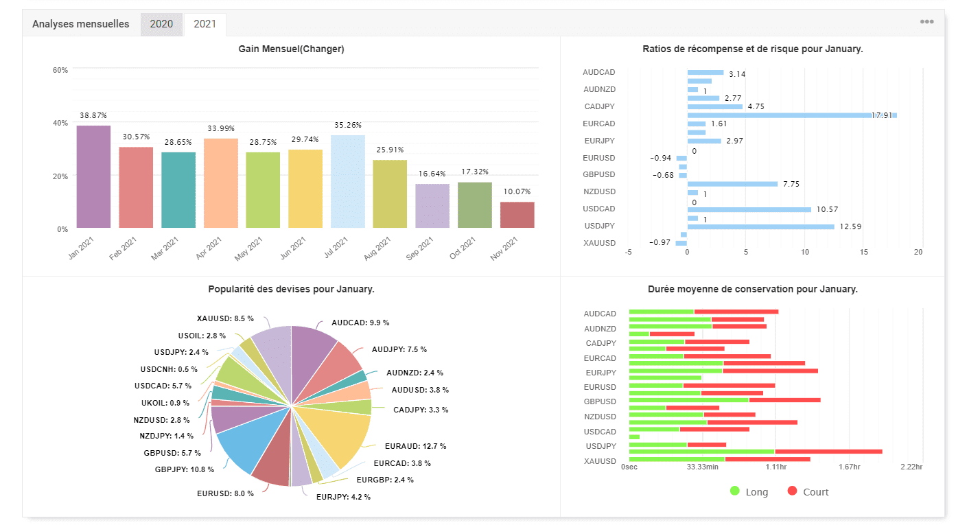Click the Jan 2021 purple bar
This screenshot has height=525, width=980.
93,176
